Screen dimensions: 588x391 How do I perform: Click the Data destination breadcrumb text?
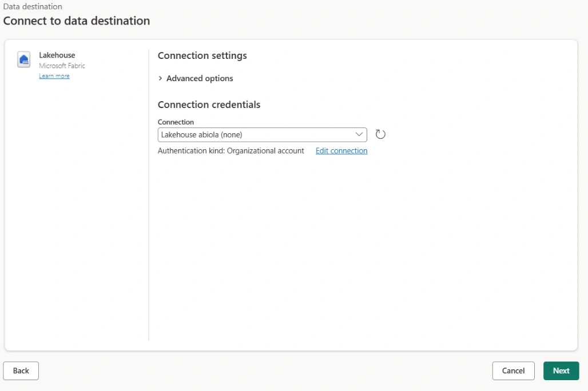pos(33,6)
